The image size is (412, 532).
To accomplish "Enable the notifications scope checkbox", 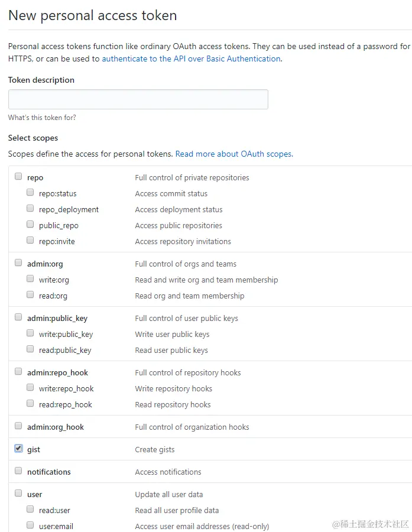I will tap(18, 471).
